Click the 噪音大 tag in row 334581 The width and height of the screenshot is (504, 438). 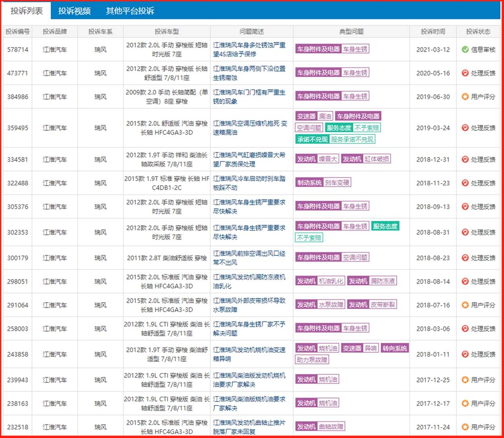[327, 159]
